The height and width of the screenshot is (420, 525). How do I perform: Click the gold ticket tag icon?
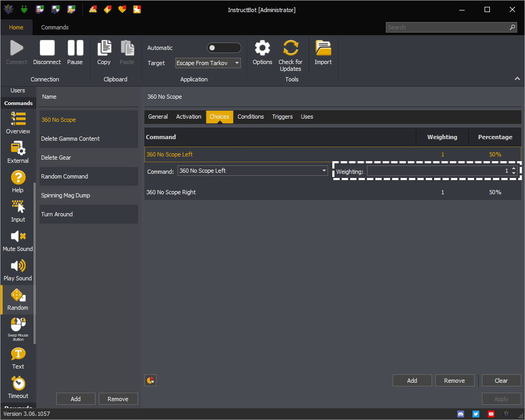pos(108,9)
